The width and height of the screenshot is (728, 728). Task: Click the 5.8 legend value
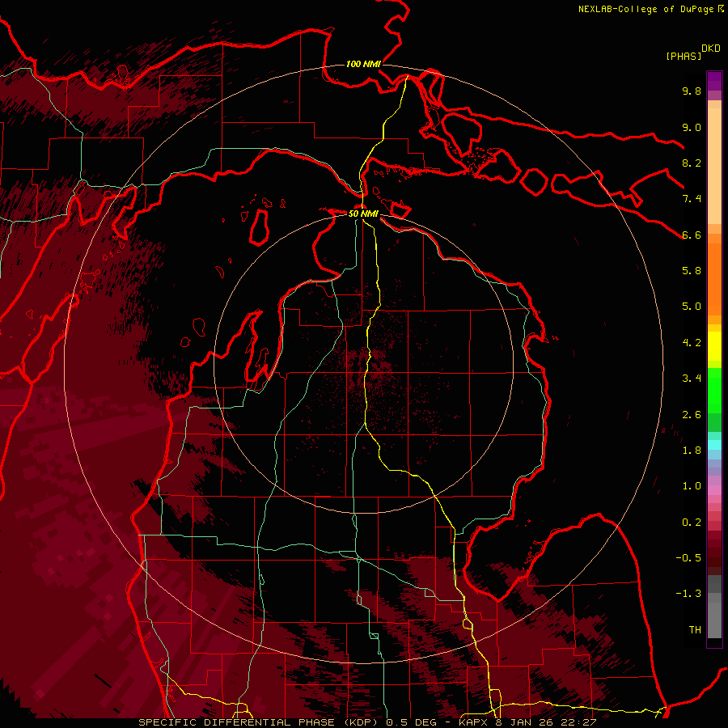(692, 271)
